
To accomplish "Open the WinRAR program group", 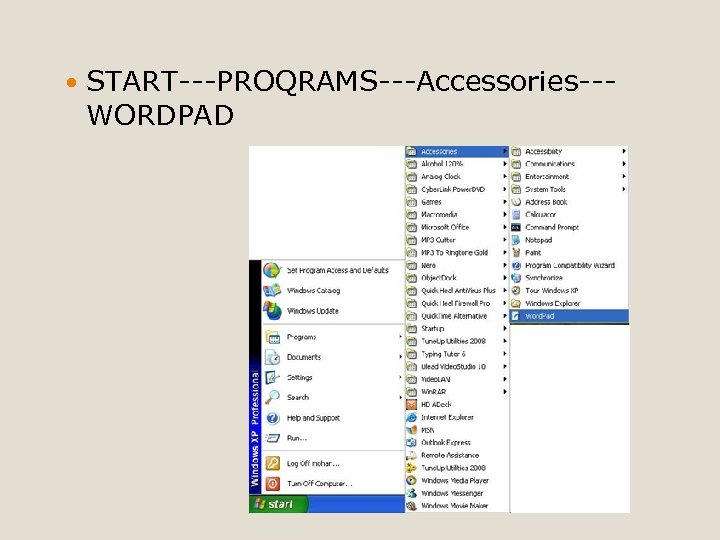I will click(457, 392).
